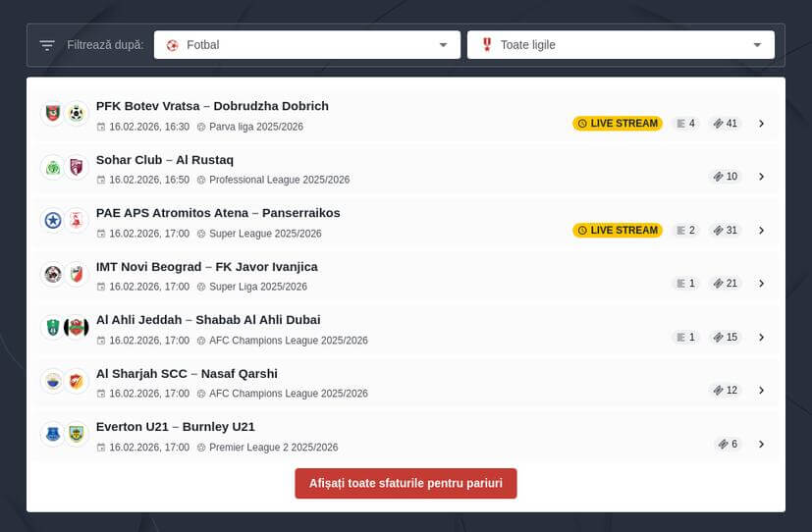Open Al Ahli Jeddah – Shabab Al Ahli Dubai match
Viewport: 812px width, 532px height.
click(208, 320)
